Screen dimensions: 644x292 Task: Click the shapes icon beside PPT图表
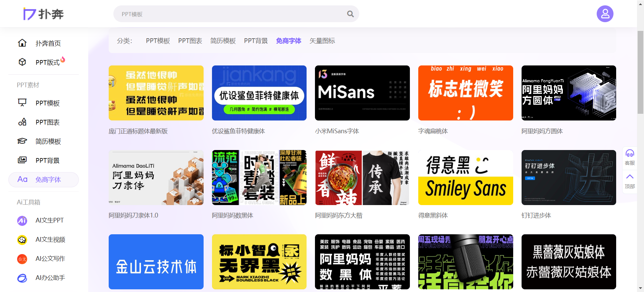click(x=22, y=122)
